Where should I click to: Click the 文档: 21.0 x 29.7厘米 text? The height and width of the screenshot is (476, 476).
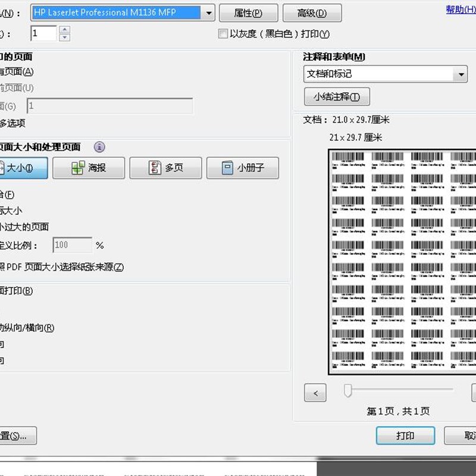(x=346, y=120)
